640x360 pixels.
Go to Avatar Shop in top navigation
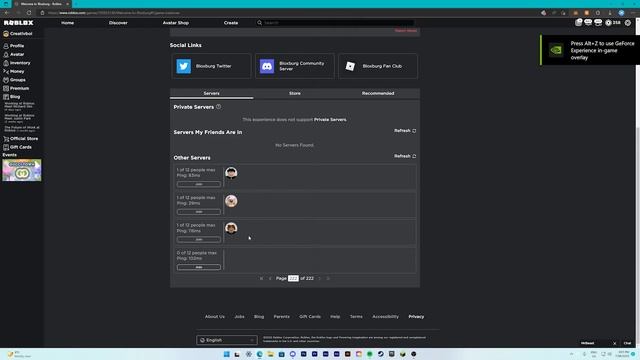tap(176, 23)
